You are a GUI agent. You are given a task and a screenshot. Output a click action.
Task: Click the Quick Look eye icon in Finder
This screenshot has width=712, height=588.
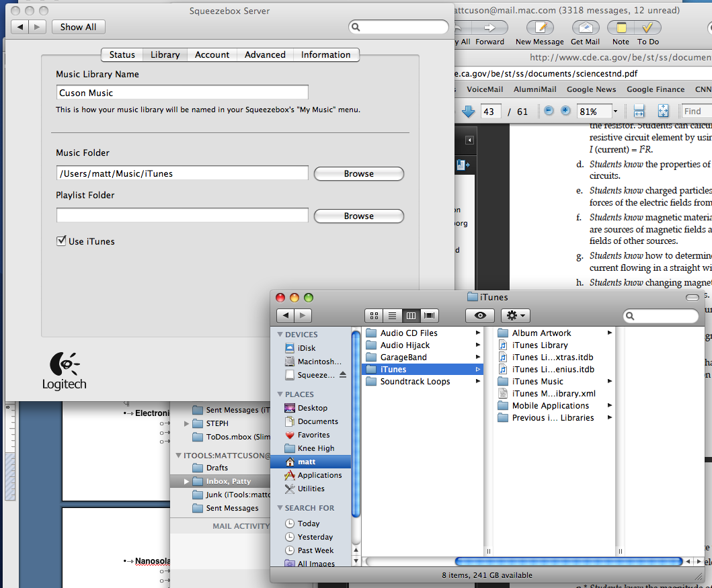click(x=479, y=315)
